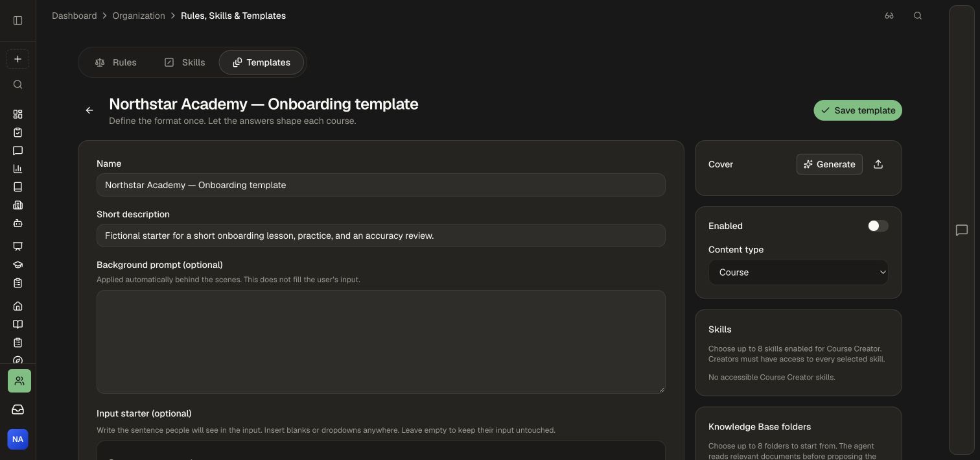This screenshot has height=460, width=980.
Task: Open the green users icon
Action: pos(19,381)
